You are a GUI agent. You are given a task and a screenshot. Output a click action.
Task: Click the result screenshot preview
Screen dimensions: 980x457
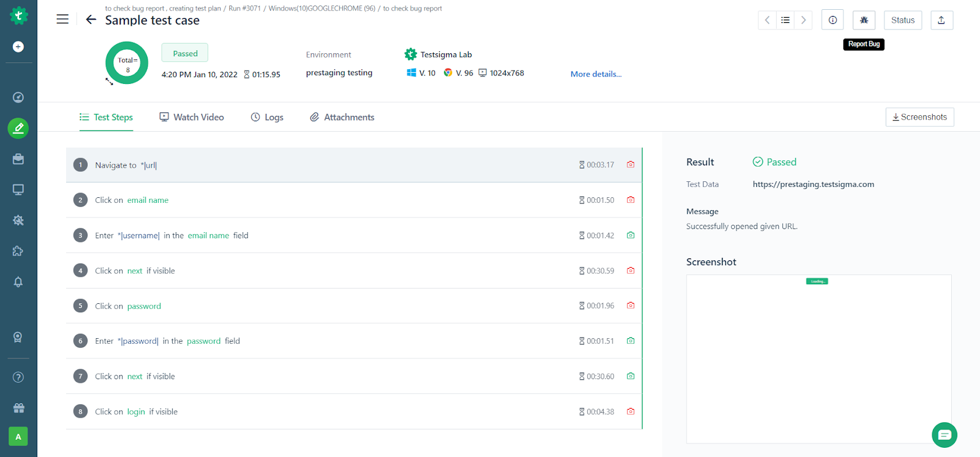pyautogui.click(x=819, y=359)
